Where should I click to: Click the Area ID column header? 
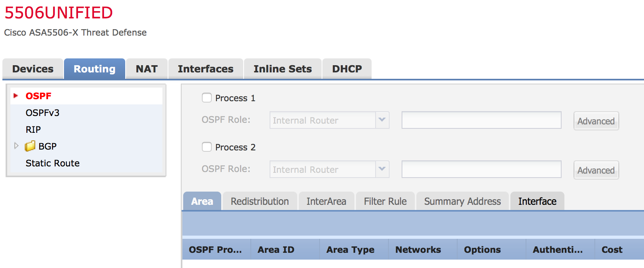pyautogui.click(x=276, y=250)
